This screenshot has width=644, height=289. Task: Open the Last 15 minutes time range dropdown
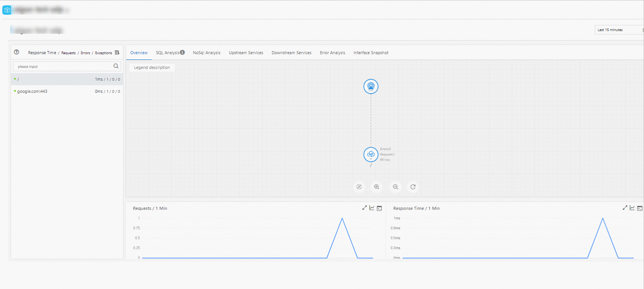tap(619, 30)
